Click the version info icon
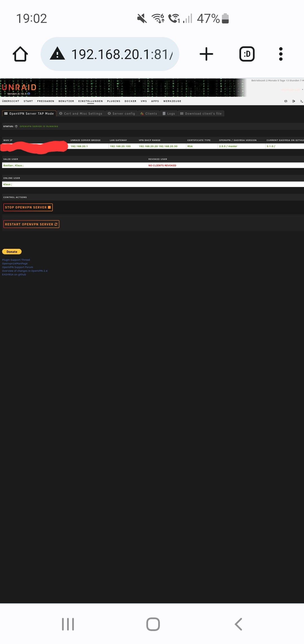The height and width of the screenshot is (644, 304). point(29,94)
